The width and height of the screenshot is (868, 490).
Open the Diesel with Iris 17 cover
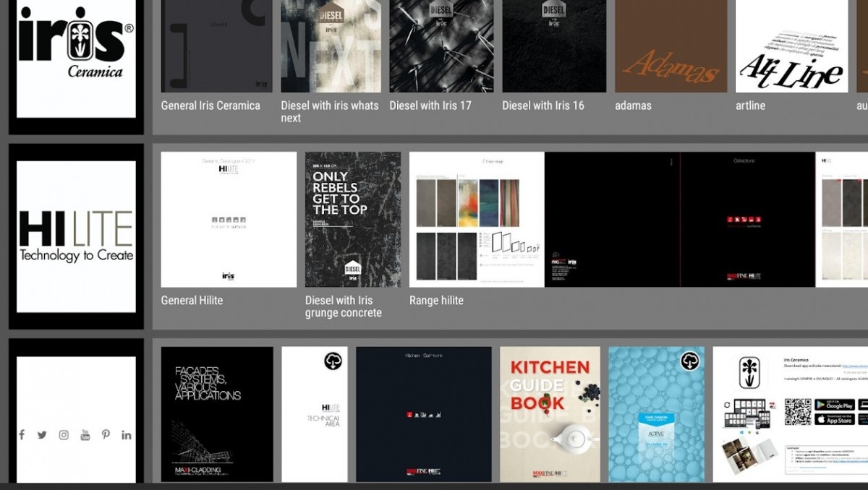coord(441,46)
